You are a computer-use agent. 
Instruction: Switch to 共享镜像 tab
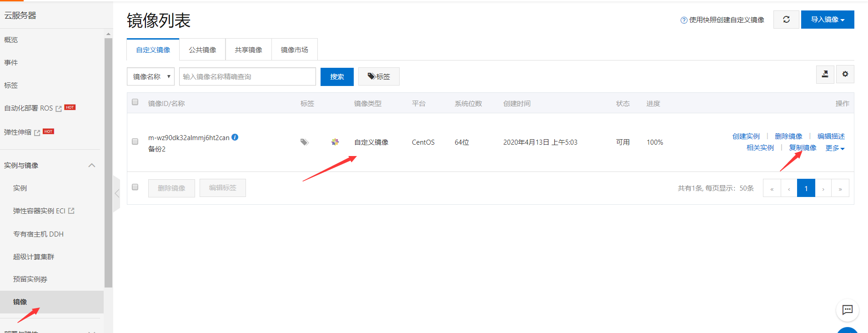[x=249, y=50]
